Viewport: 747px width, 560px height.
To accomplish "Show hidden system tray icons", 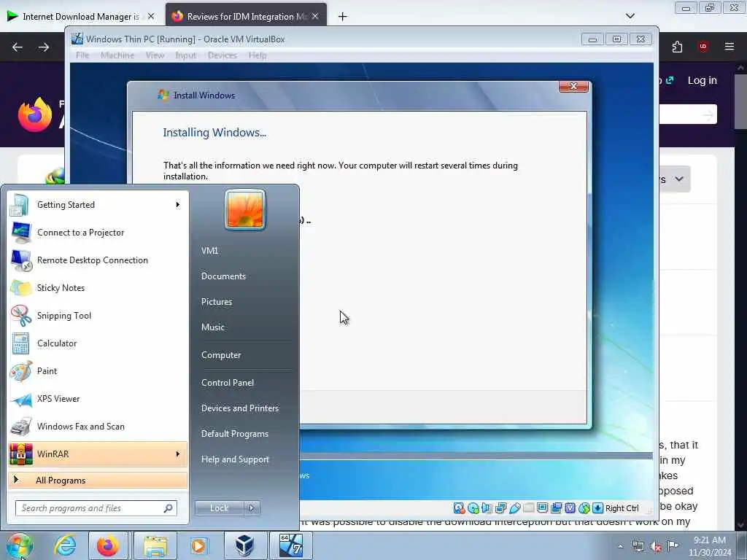I will click(x=620, y=547).
